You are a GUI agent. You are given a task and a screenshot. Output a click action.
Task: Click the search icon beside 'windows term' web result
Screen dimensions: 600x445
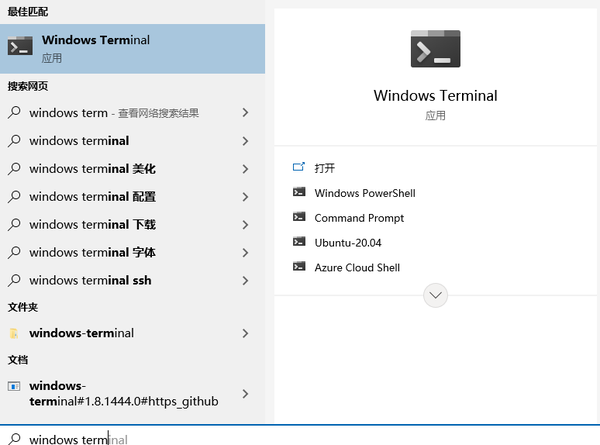pyautogui.click(x=14, y=112)
